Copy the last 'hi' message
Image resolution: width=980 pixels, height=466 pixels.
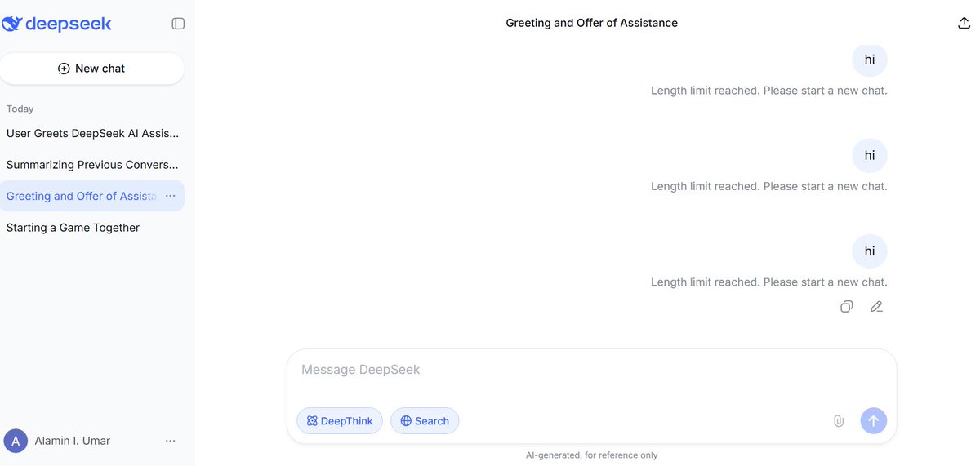point(847,307)
